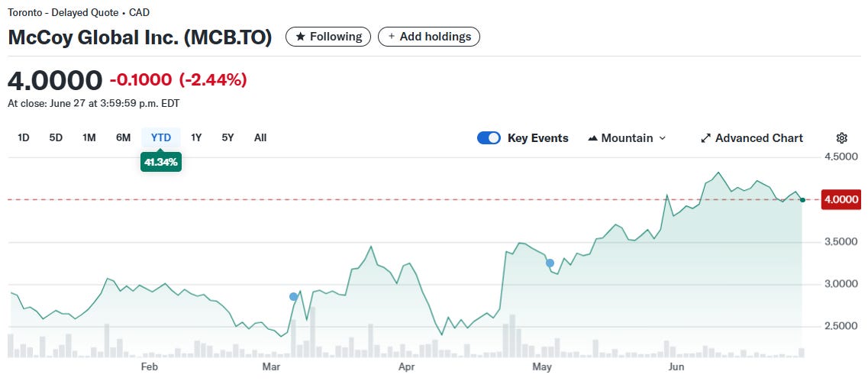Click the green end-of-line price dot
This screenshot has height=381, width=868.
click(x=802, y=199)
